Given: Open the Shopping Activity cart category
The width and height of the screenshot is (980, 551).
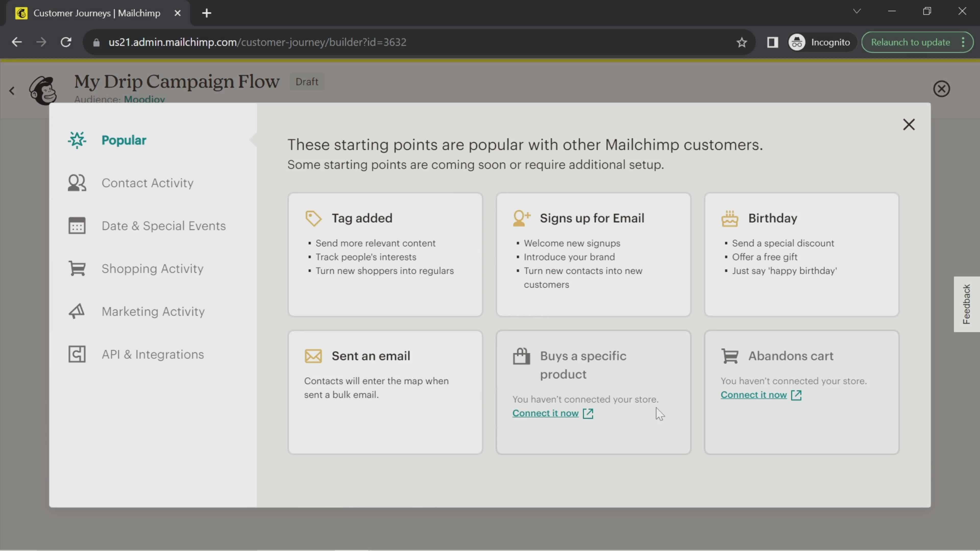Looking at the screenshot, I should 152,268.
